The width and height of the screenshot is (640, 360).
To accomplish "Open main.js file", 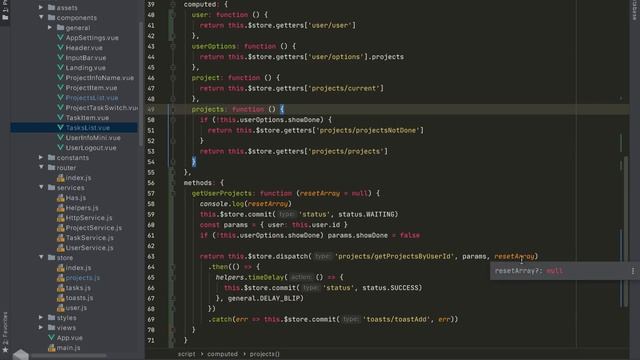I will click(68, 348).
